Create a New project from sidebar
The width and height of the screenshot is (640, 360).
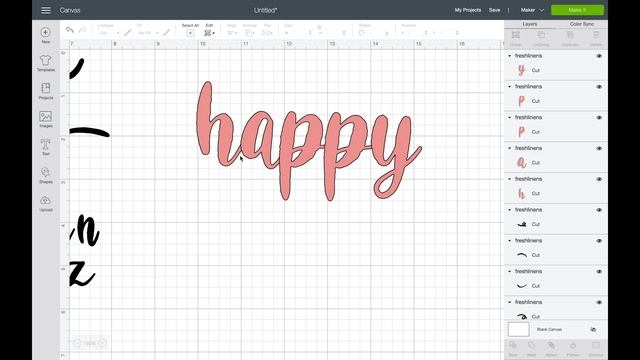click(46, 35)
